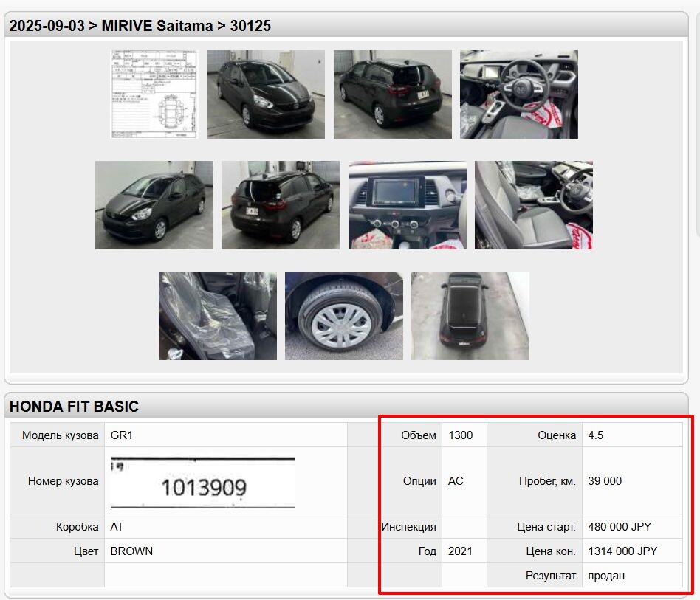Open the plastic-covered rear seat photo
700x600 pixels.
pyautogui.click(x=217, y=316)
